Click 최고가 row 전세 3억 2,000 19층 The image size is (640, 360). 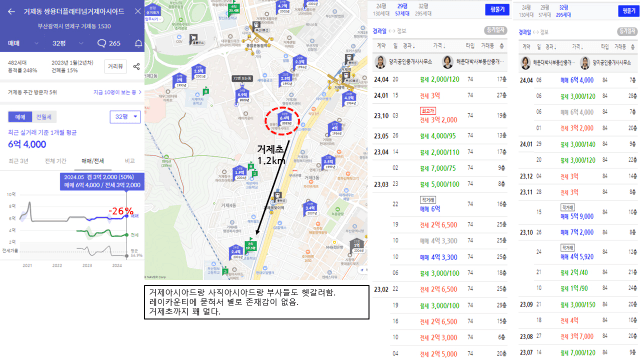pos(440,116)
